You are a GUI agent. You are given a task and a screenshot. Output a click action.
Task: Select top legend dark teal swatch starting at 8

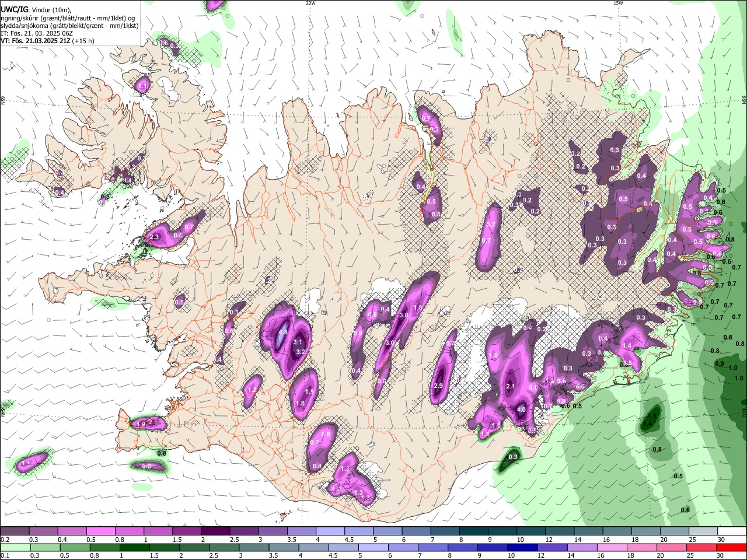pyautogui.click(x=474, y=531)
